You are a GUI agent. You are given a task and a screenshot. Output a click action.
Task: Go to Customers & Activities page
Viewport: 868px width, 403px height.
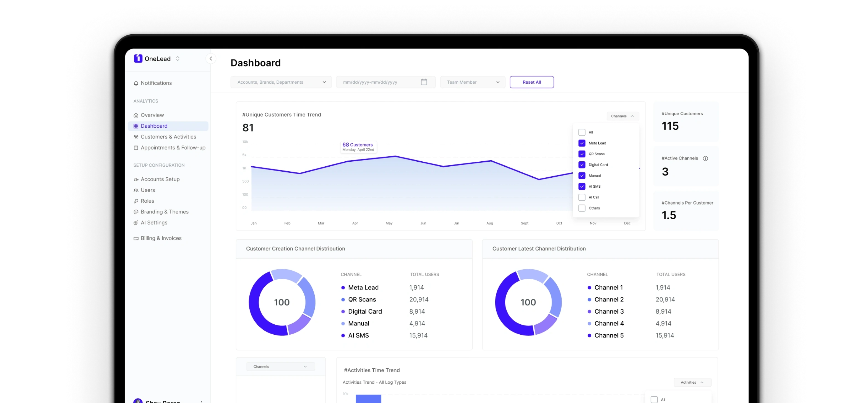click(x=168, y=137)
